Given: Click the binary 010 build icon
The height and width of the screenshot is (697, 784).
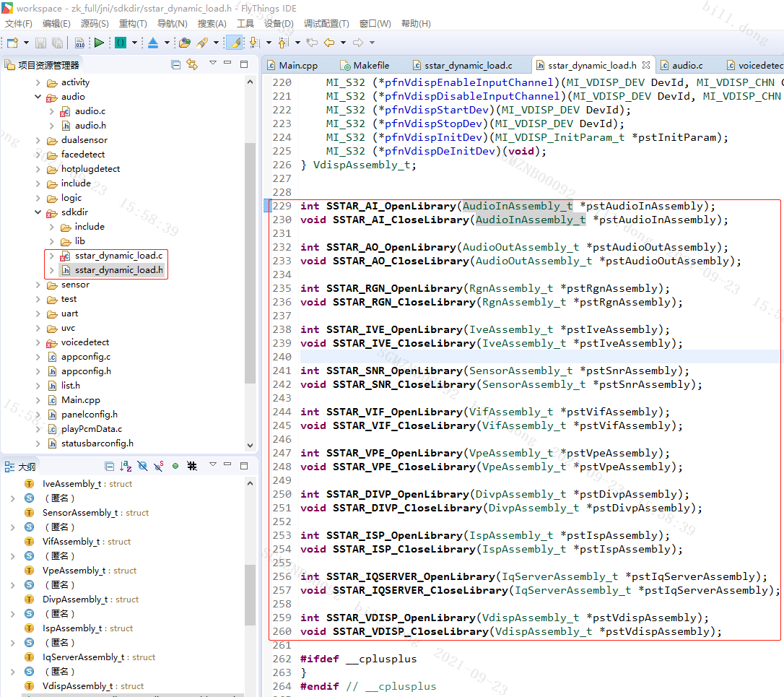Looking at the screenshot, I should 79,43.
